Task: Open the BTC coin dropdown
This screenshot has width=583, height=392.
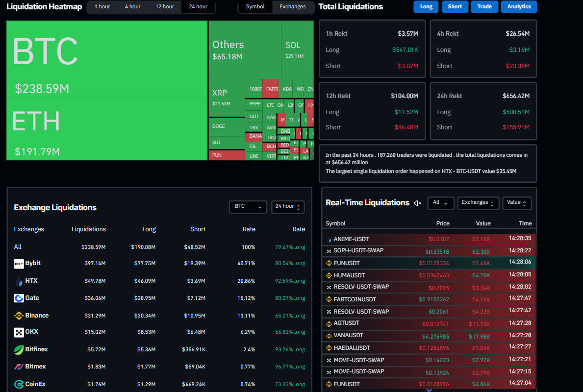Action: click(x=248, y=207)
